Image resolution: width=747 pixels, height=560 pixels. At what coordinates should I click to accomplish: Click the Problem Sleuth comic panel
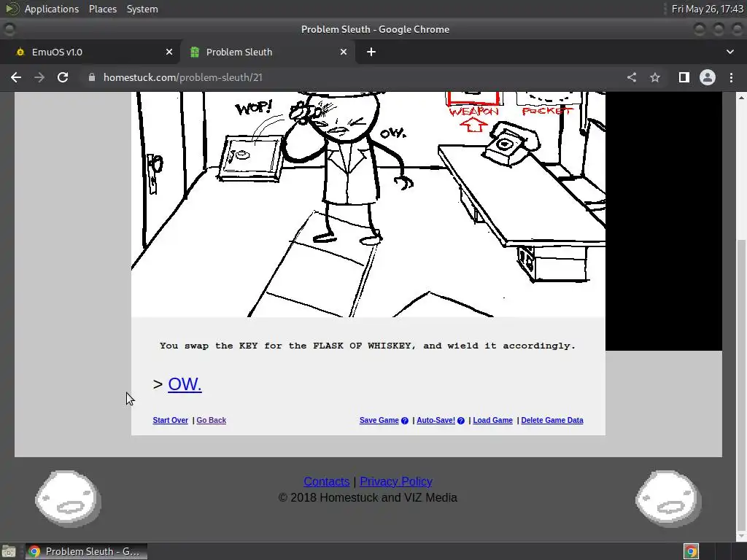368,204
